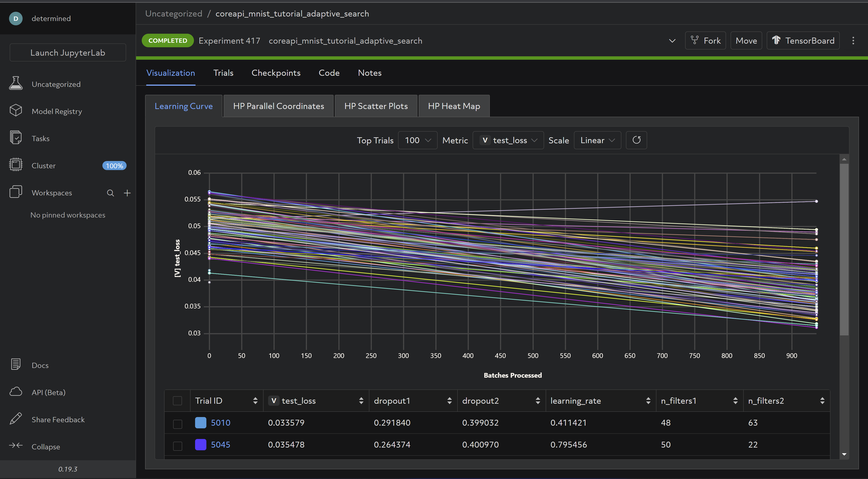The height and width of the screenshot is (479, 868).
Task: Click the No pinned workspaces text
Action: (68, 215)
